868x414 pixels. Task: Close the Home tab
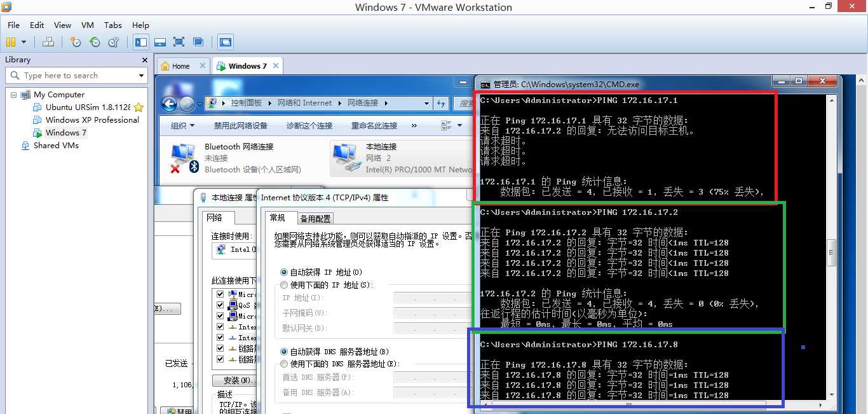pyautogui.click(x=203, y=66)
